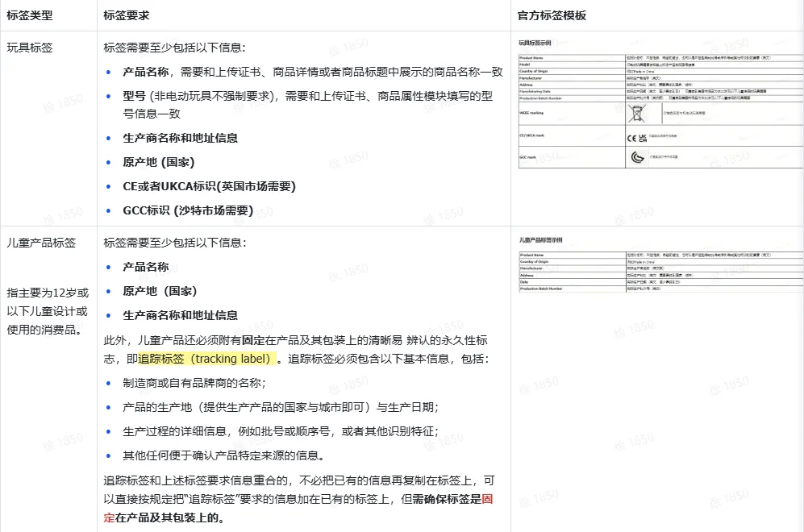Click the bullet 其他任何便于确认产品特定来源的信息
The image size is (804, 532).
point(223,455)
